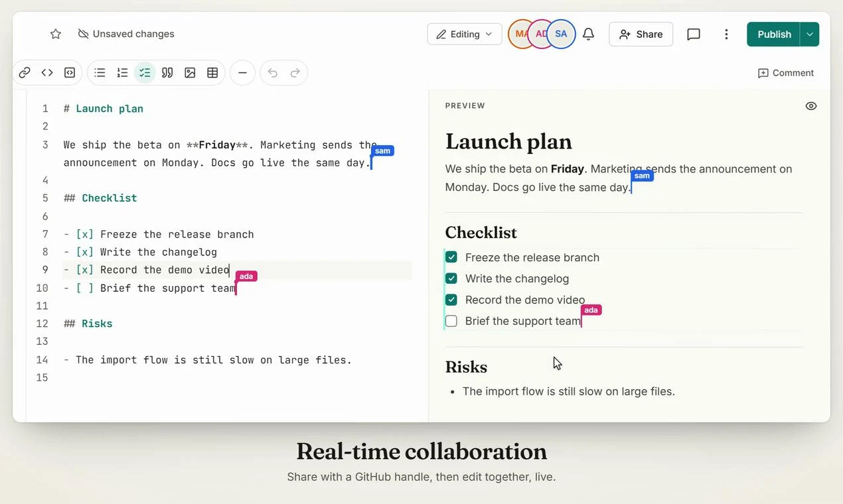Screen dimensions: 843x504
Task: Click the import flow bullet in preview
Action: pyautogui.click(x=568, y=391)
